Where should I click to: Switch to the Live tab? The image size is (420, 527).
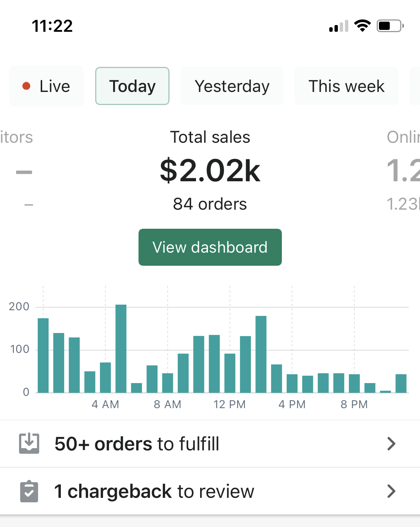coord(47,86)
